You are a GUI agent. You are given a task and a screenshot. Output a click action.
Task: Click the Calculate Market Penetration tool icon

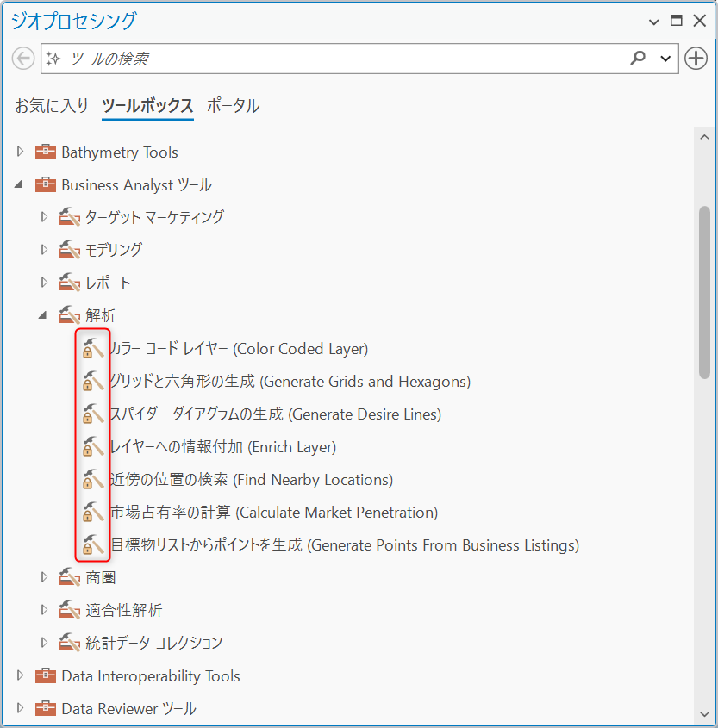(92, 513)
